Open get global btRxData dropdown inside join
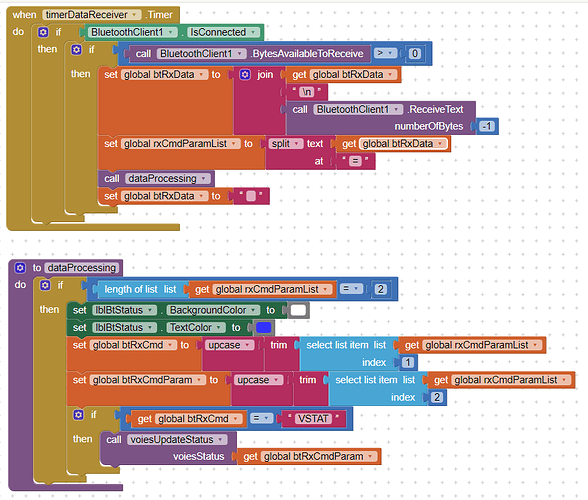 [390, 75]
